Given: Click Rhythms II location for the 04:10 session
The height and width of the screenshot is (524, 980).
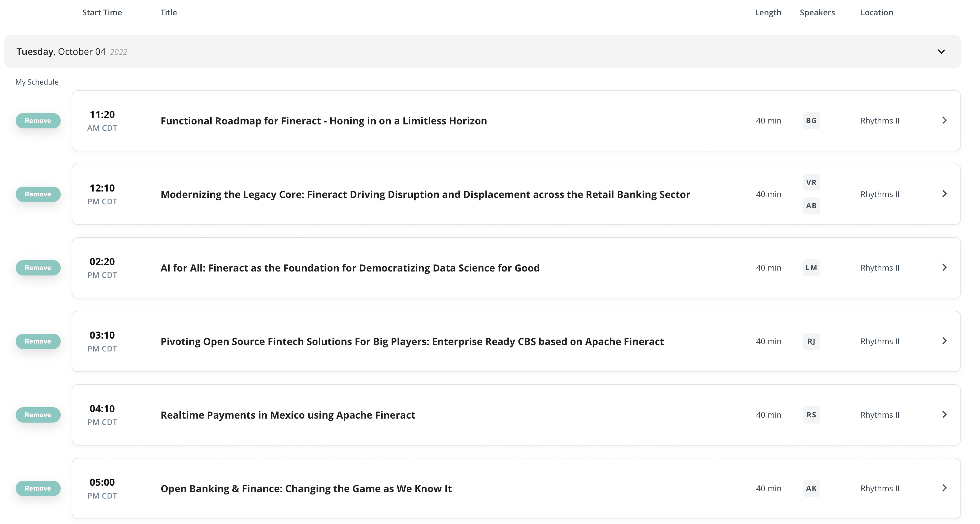Looking at the screenshot, I should [x=880, y=415].
